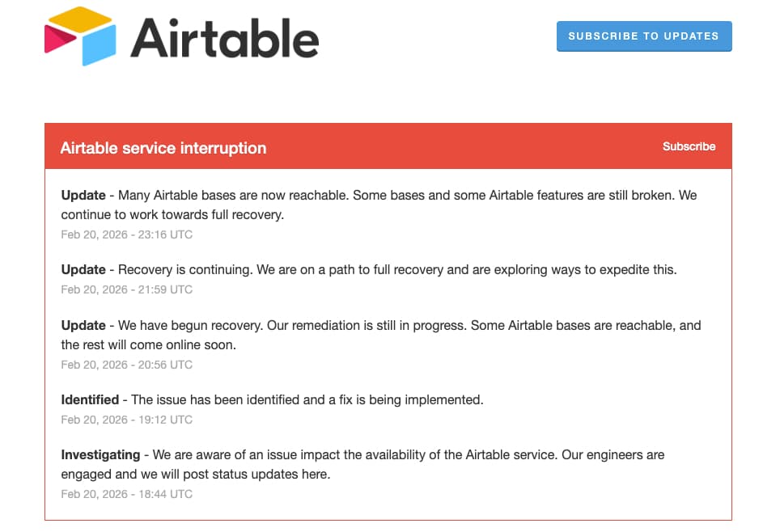The height and width of the screenshot is (532, 780).
Task: Click the Airtable colorful box logo icon
Action: [80, 36]
